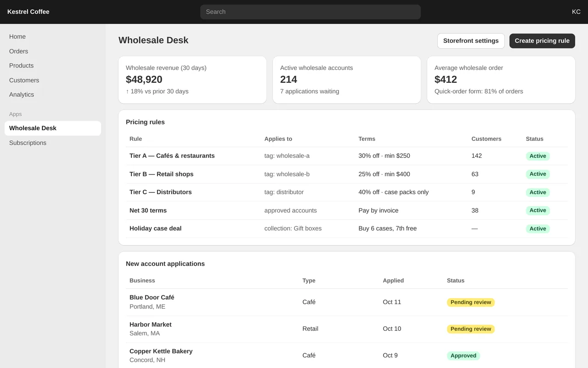Open Orders in the sidebar
Image resolution: width=588 pixels, height=368 pixels.
53,51
